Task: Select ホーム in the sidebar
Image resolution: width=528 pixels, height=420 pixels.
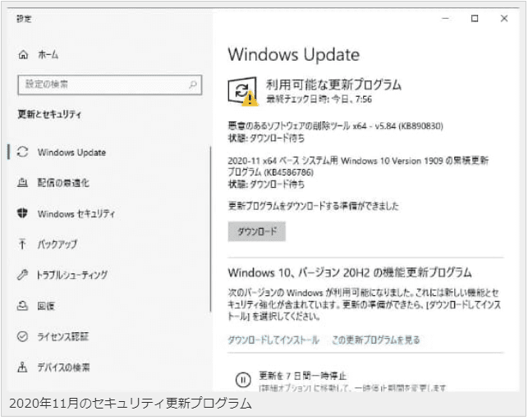Action: tap(48, 55)
